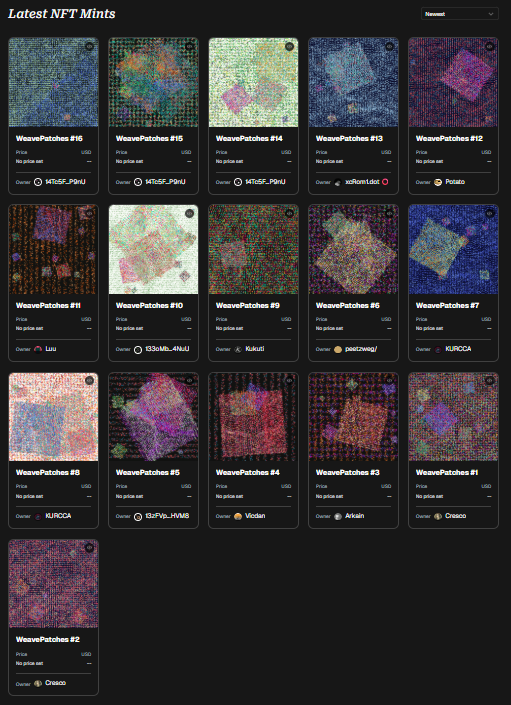Visit owner Vicdan's profile name

tap(255, 516)
